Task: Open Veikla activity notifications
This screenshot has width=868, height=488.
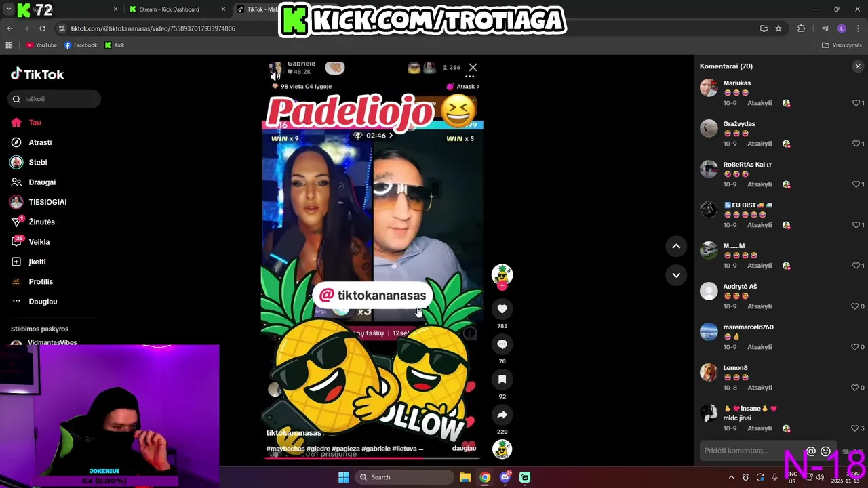Action: point(30,242)
